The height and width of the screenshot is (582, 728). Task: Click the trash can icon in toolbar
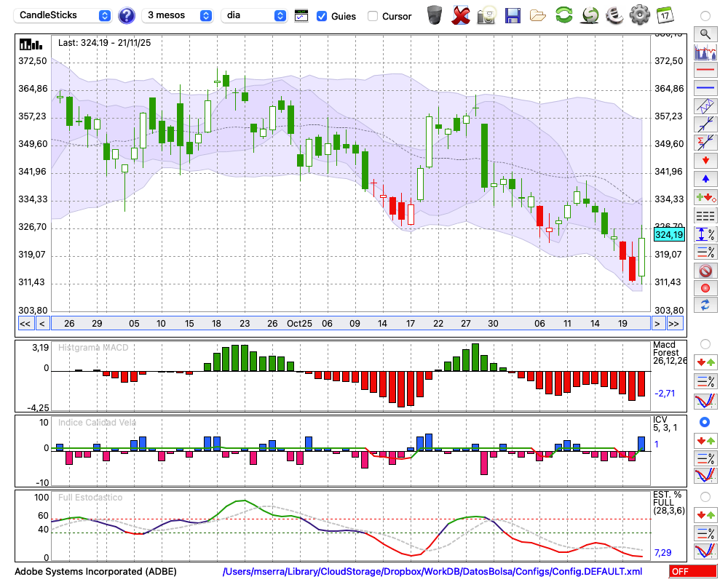(435, 15)
